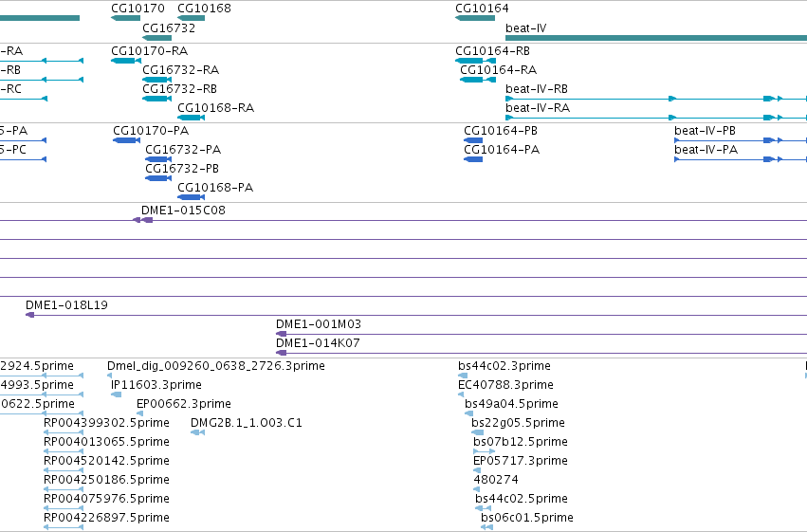
Task: Select the CG10164 gene feature
Action: [x=475, y=18]
